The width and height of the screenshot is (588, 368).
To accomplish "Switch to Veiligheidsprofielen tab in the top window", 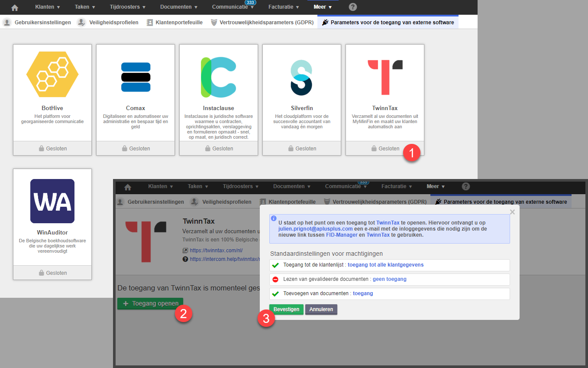I will 108,22.
